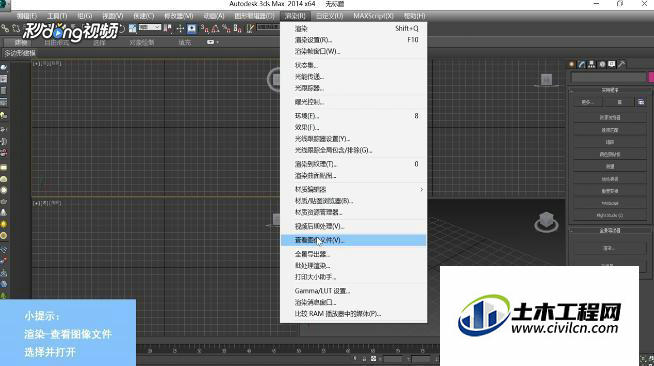Switch to the 选择 ribbon tab
The width and height of the screenshot is (654, 366).
99,43
